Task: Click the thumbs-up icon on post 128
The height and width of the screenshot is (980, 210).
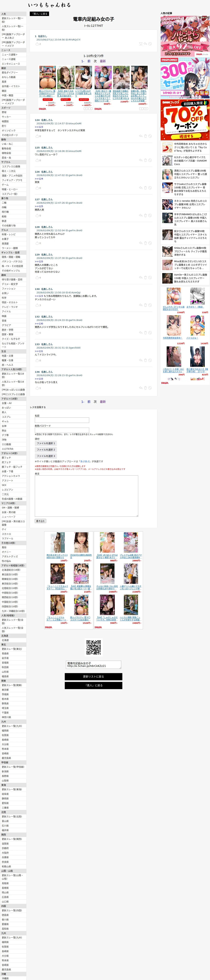Action: pos(37,243)
